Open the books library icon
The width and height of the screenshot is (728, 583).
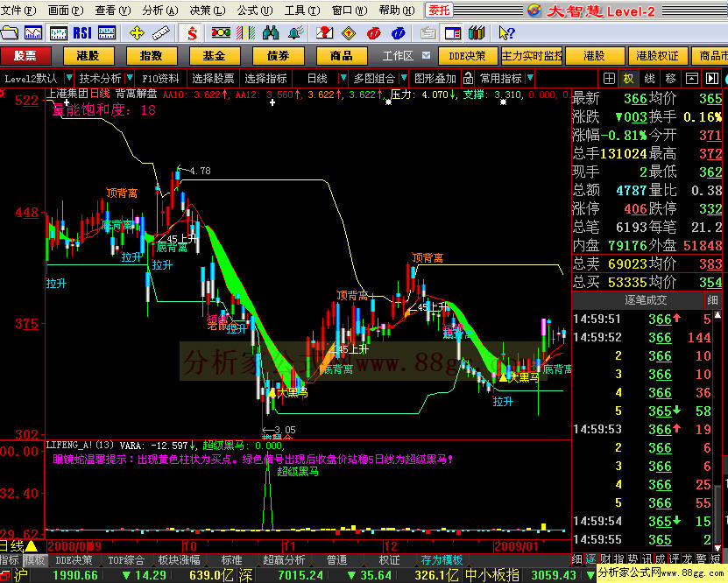(x=477, y=33)
